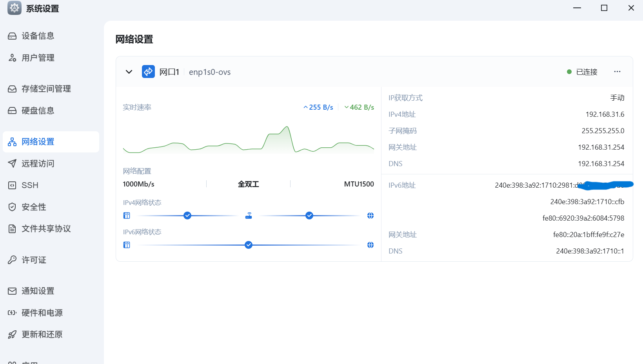The width and height of the screenshot is (643, 364).
Task: Select the 用户管理 sidebar icon
Action: (12, 58)
